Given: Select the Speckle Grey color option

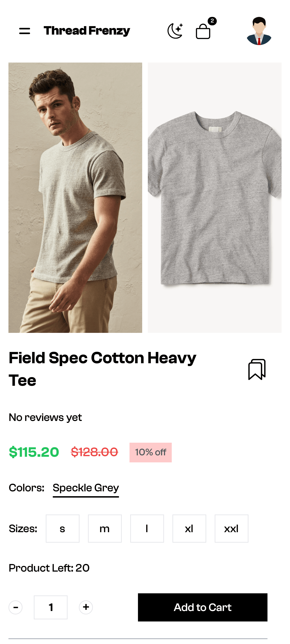Looking at the screenshot, I should point(86,488).
